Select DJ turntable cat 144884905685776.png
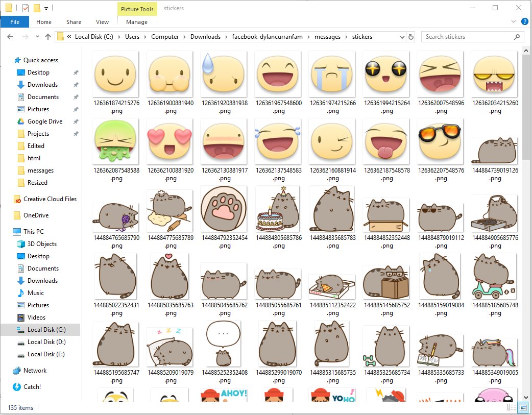The height and width of the screenshot is (415, 532). pos(494,213)
